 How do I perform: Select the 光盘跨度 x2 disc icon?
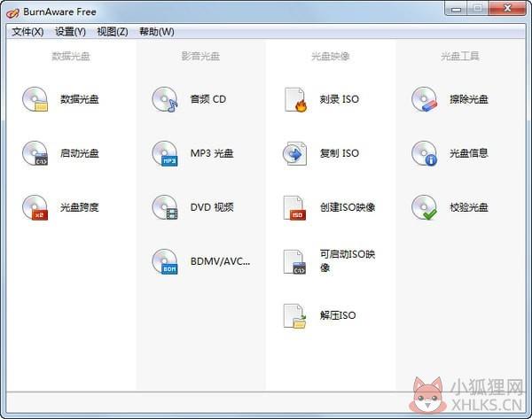coord(35,207)
